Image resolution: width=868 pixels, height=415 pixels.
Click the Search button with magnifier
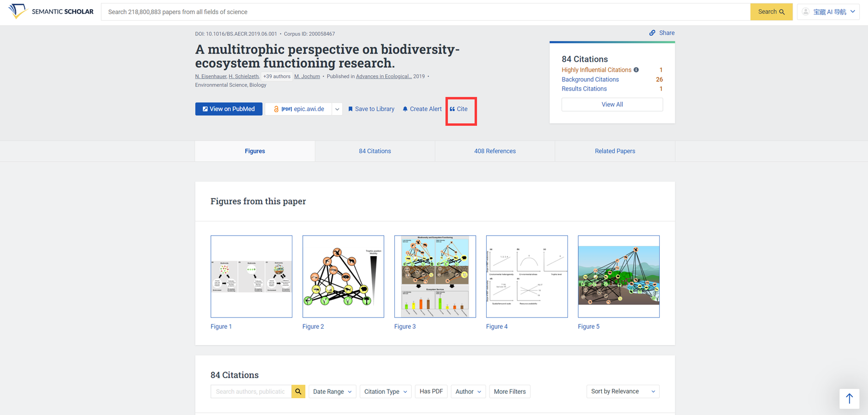click(771, 12)
